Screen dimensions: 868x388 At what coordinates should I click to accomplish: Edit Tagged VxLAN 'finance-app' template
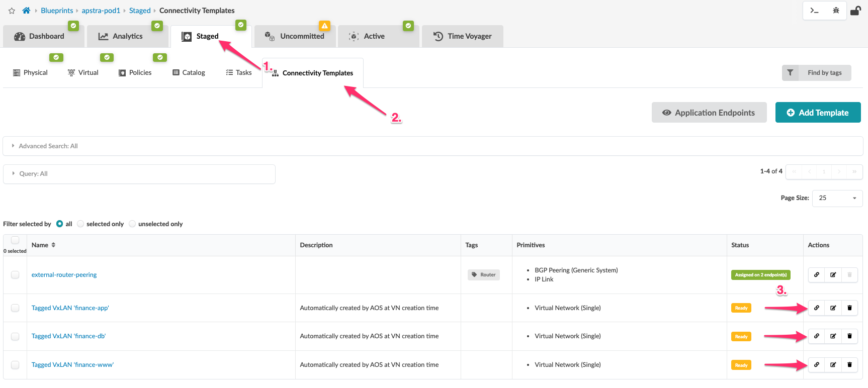[833, 308]
